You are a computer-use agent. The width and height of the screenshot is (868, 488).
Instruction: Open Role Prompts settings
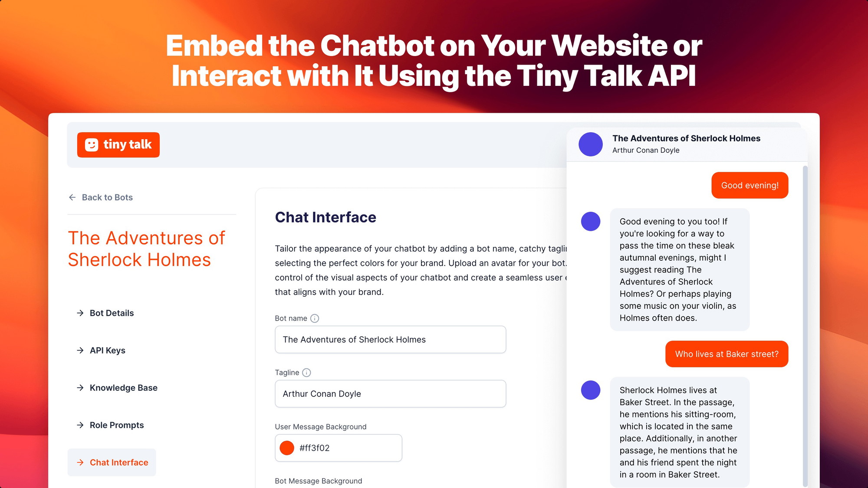(116, 424)
